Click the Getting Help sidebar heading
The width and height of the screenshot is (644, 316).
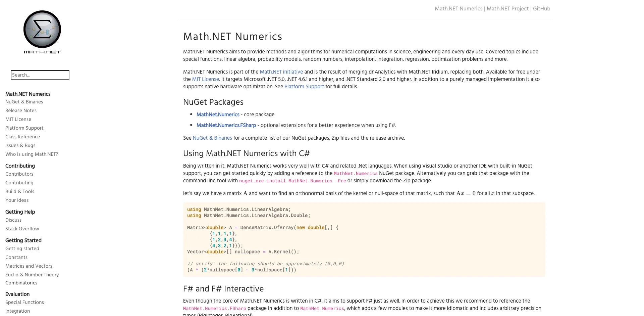point(20,212)
